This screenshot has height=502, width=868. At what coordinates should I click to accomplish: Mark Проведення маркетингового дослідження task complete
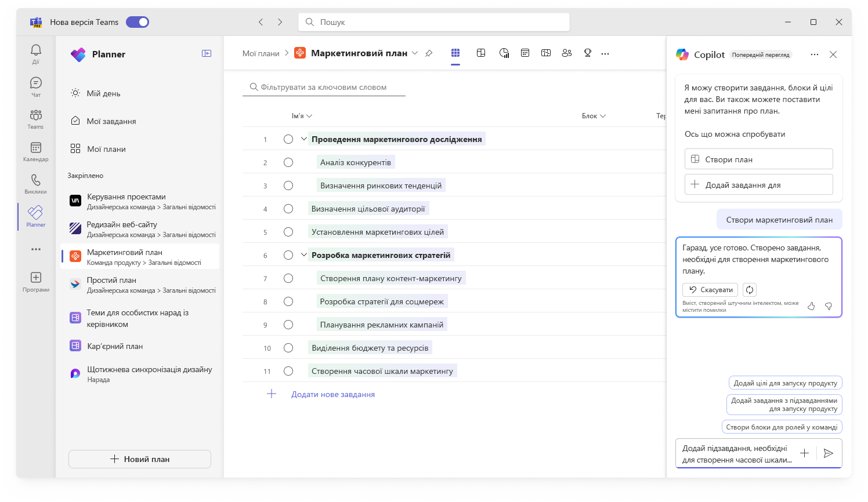pyautogui.click(x=288, y=139)
